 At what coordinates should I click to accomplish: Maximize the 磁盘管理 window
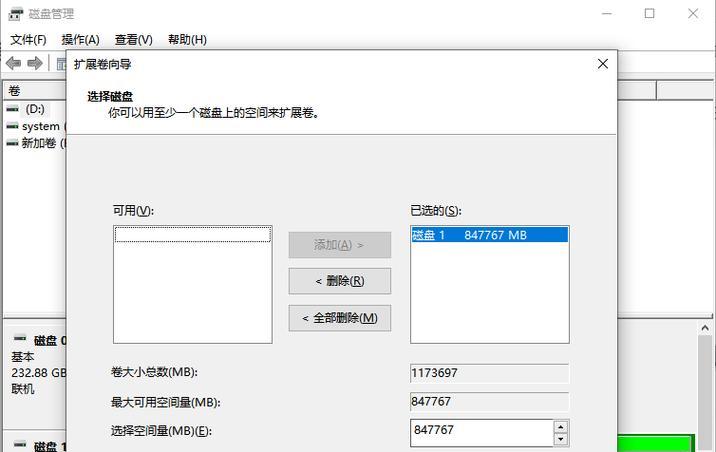click(649, 14)
